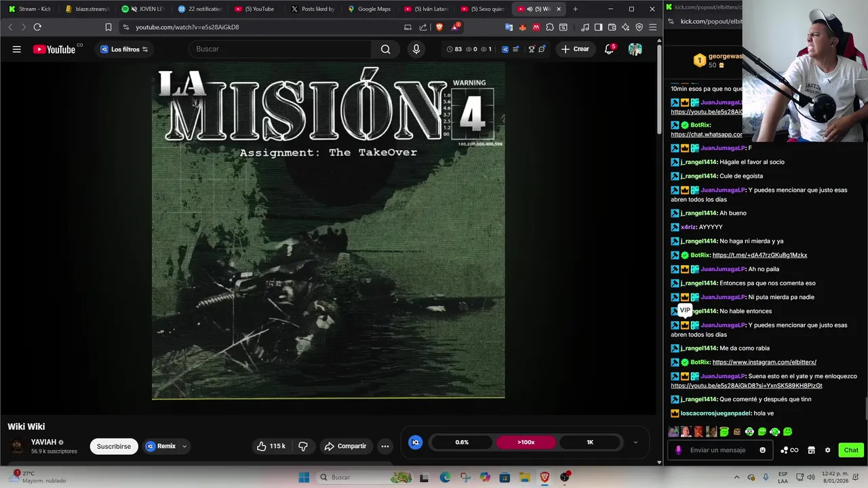Screen dimensions: 868x488
Task: Close the active Wiki Wiki tab
Action: (559, 9)
